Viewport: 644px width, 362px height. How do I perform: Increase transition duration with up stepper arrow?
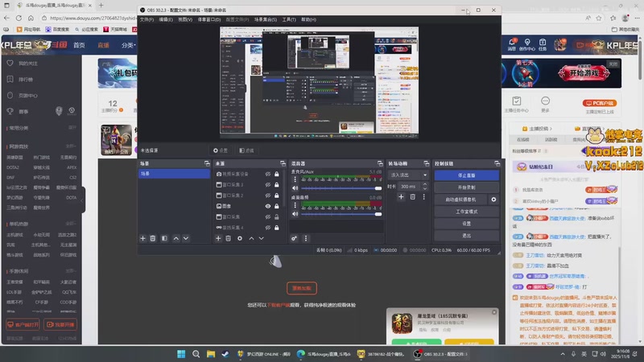(x=425, y=184)
